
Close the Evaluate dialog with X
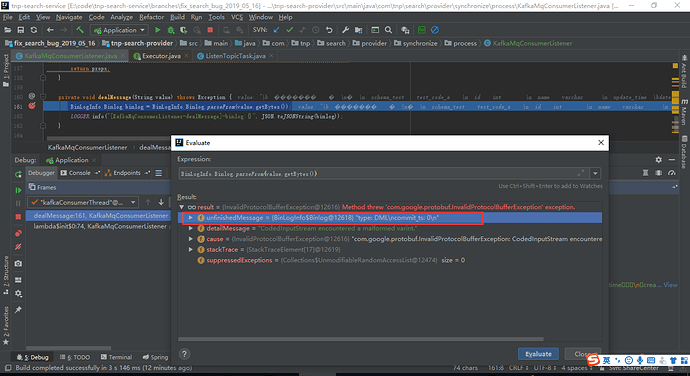[x=601, y=143]
